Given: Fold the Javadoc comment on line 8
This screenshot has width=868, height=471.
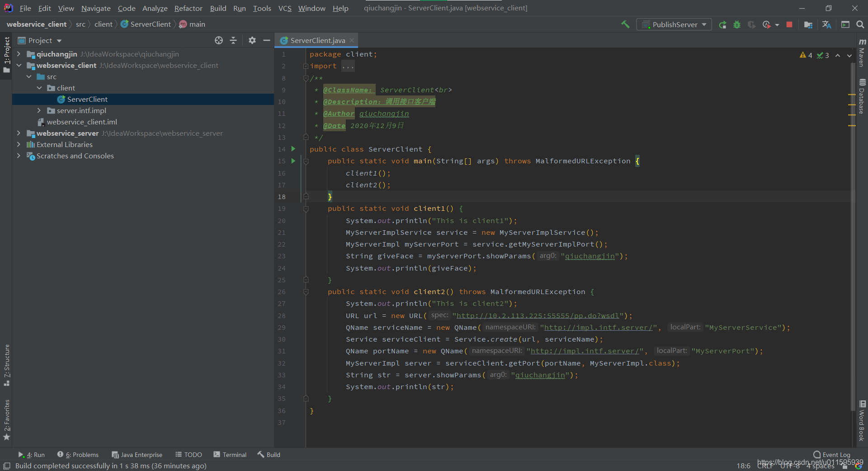Looking at the screenshot, I should tap(306, 78).
